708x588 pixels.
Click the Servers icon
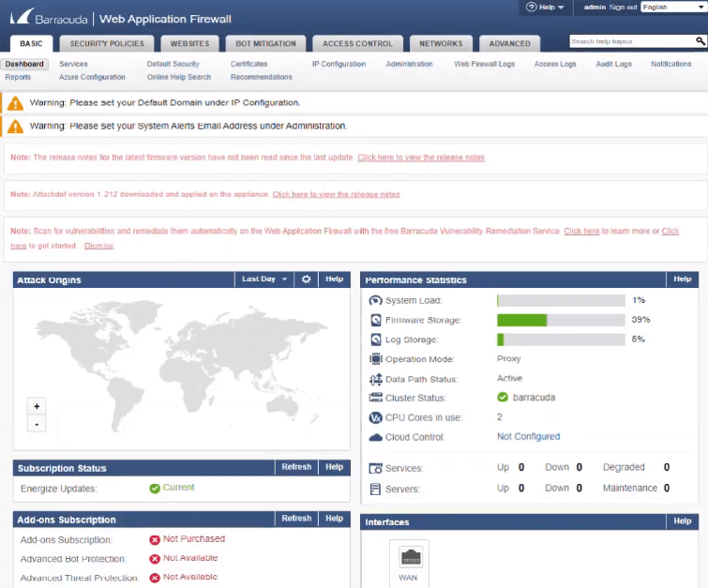pos(375,490)
